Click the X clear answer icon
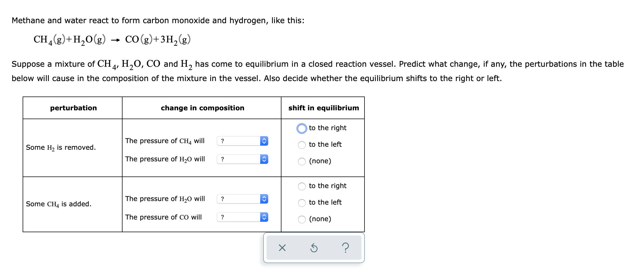 (282, 248)
